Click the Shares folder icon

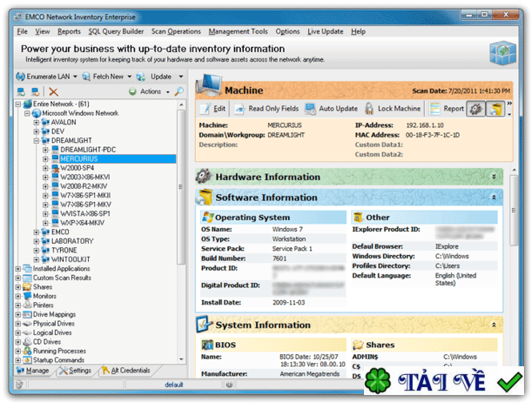[x=27, y=287]
